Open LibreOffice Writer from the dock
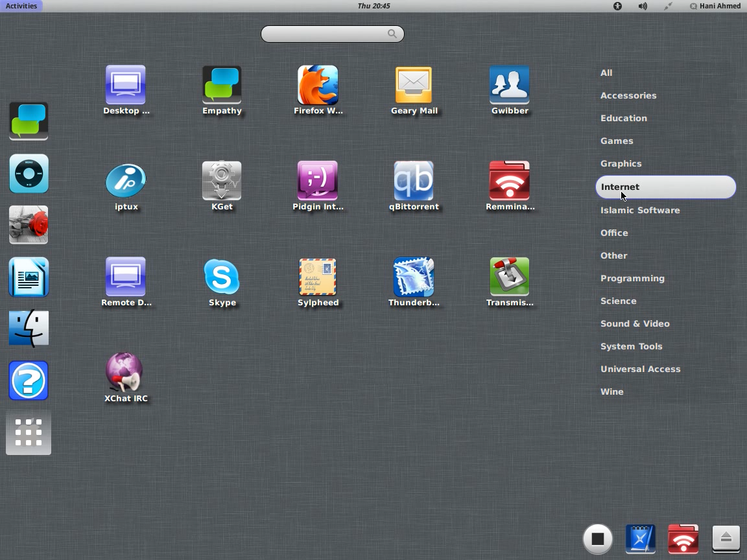The image size is (747, 560). point(28,277)
